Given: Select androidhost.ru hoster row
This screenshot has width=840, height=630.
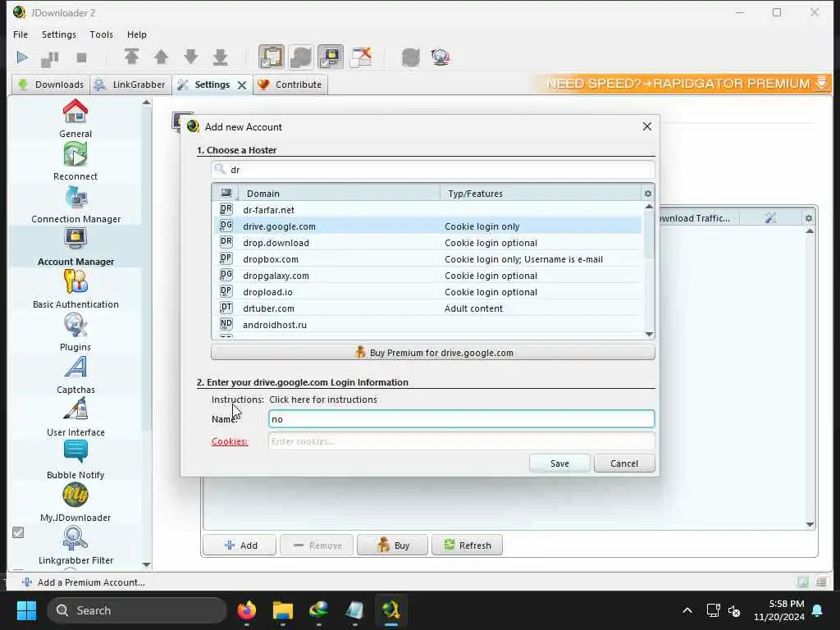Looking at the screenshot, I should [427, 325].
